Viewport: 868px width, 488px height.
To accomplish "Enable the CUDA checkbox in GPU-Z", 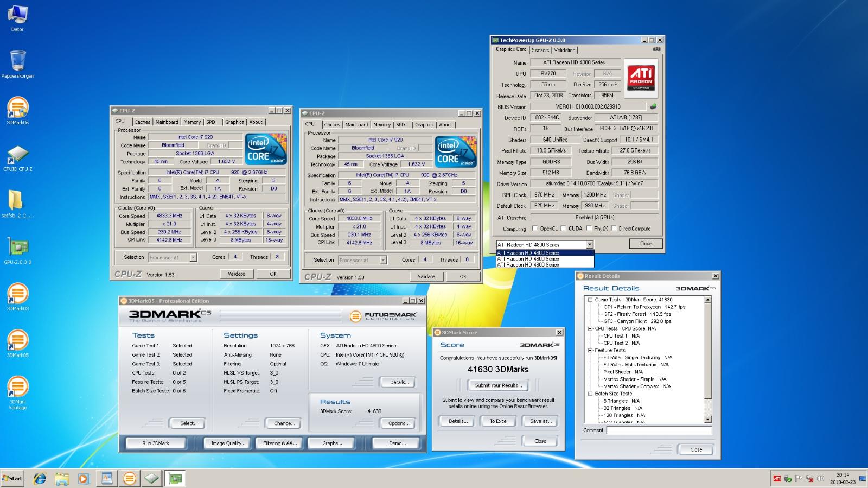I will (x=563, y=229).
